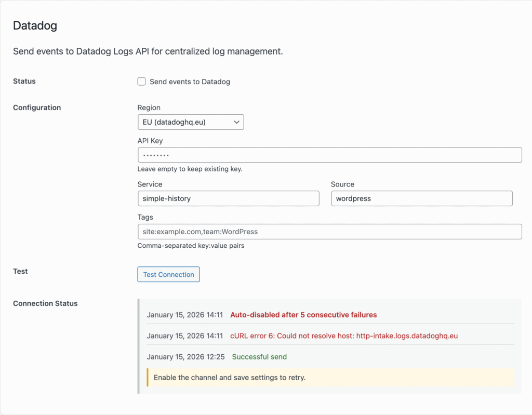This screenshot has height=415, width=532.
Task: Enable the Send events to Datadog checkbox
Action: [x=141, y=82]
